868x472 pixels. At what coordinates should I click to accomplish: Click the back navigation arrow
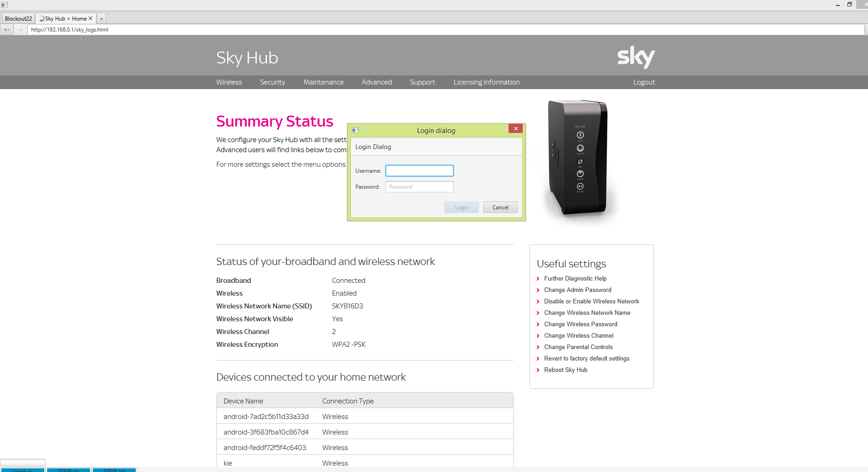click(x=7, y=29)
